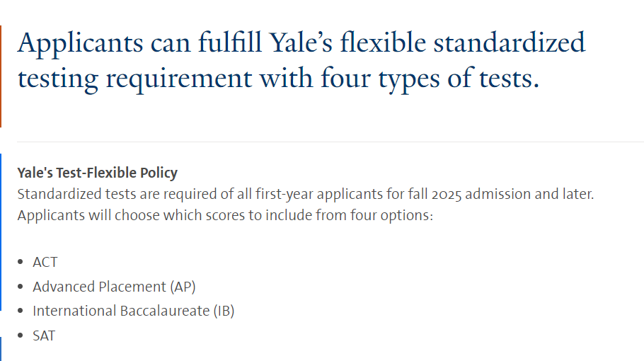Screen dimensions: 644x361
Task: Select the ACT list item
Action: pyautogui.click(x=45, y=262)
